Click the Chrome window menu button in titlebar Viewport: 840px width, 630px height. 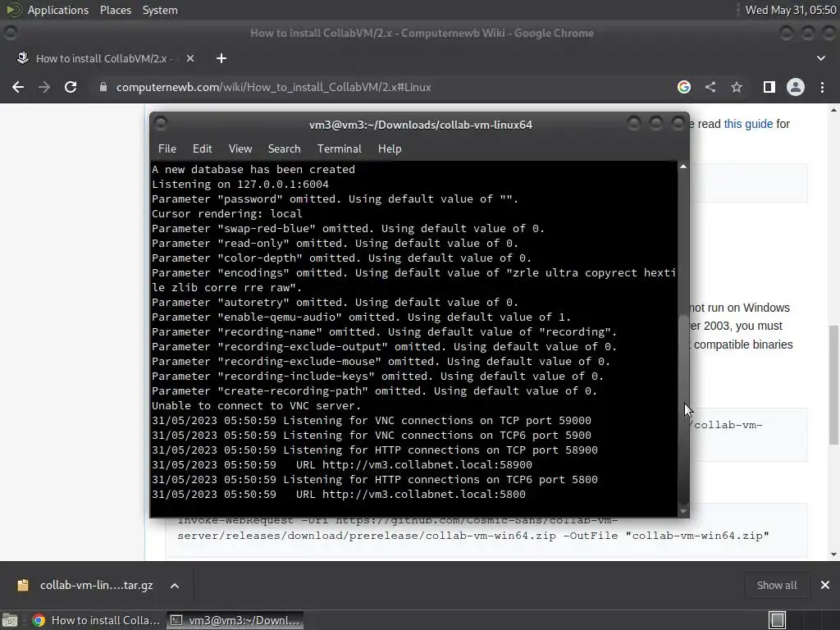coord(10,33)
